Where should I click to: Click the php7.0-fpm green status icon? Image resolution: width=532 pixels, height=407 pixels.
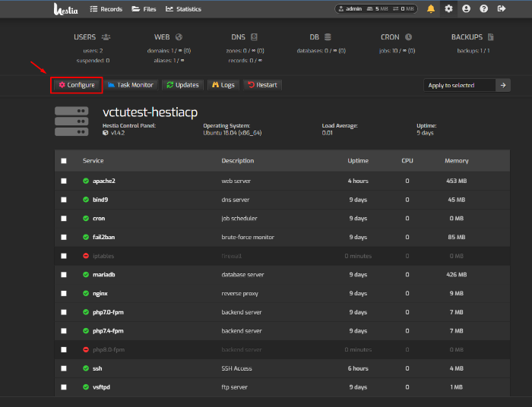pyautogui.click(x=86, y=312)
